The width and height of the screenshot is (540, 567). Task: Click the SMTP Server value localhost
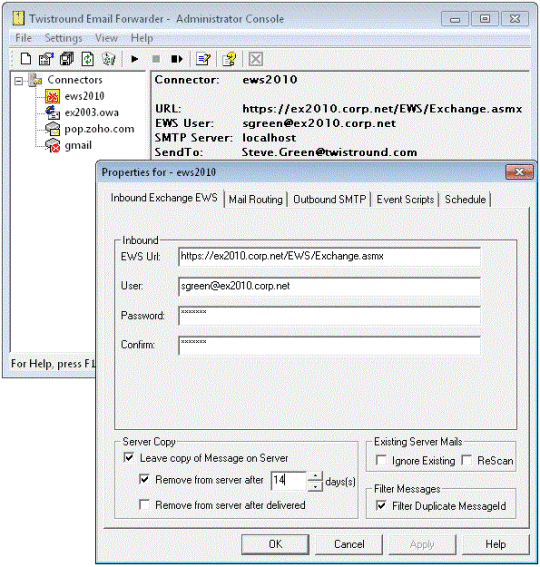point(269,138)
